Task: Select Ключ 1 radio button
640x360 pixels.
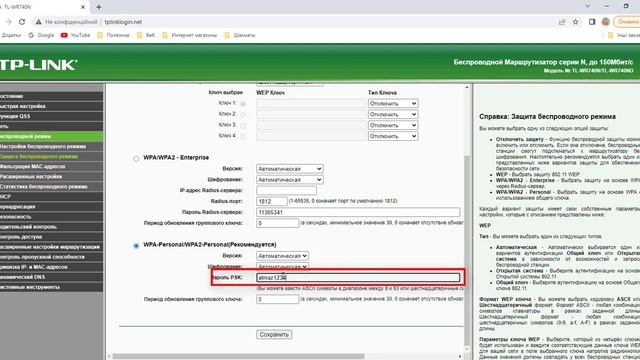Action: [x=243, y=104]
